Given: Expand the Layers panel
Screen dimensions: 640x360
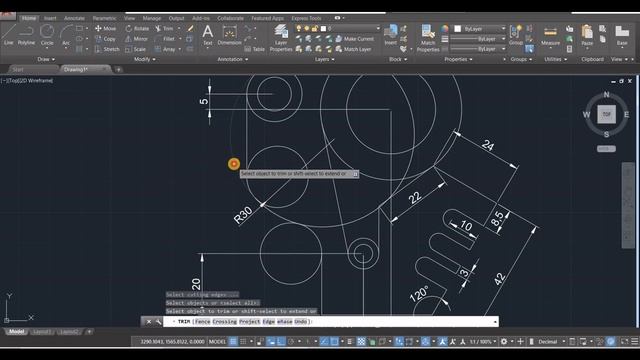Looking at the screenshot, I should point(325,59).
